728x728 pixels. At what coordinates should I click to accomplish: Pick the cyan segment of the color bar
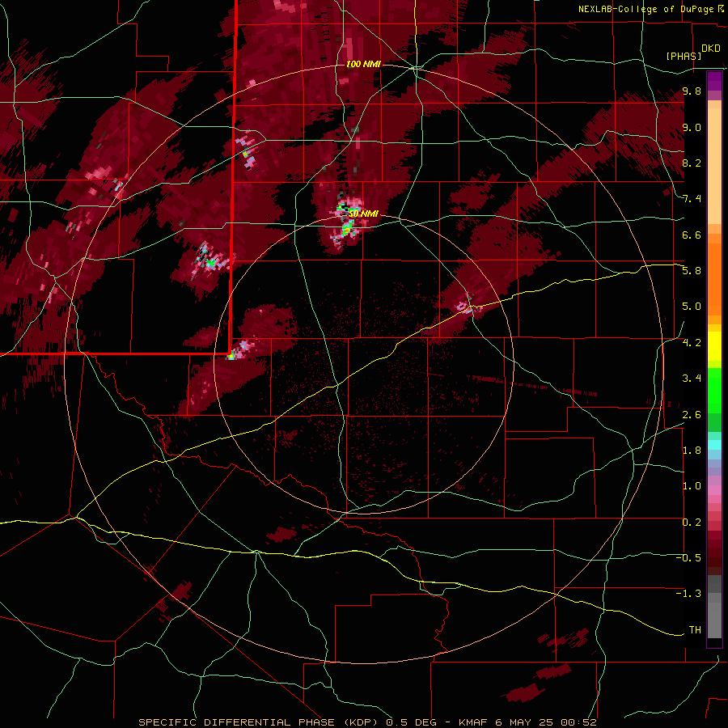[714, 445]
